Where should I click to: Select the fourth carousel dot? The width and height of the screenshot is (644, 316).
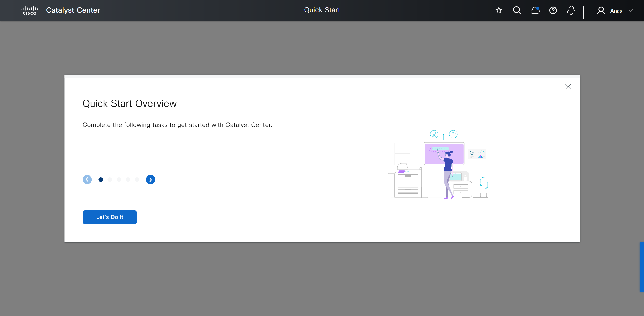point(128,180)
